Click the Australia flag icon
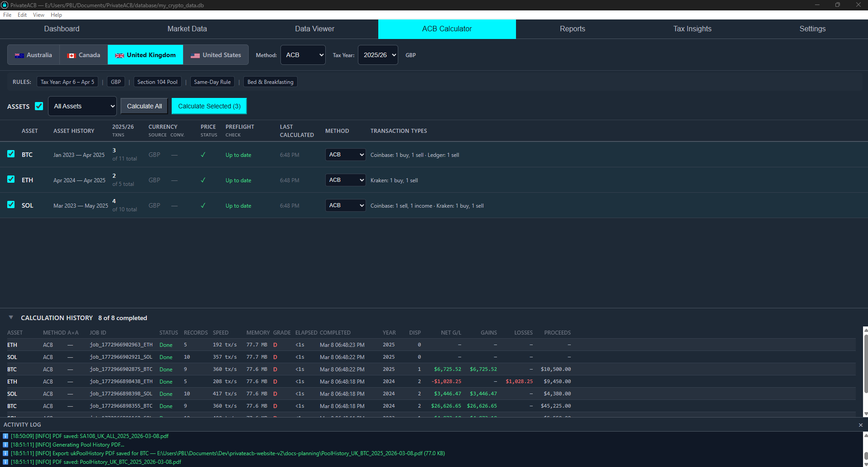Viewport: 868px width, 467px height. (19, 55)
